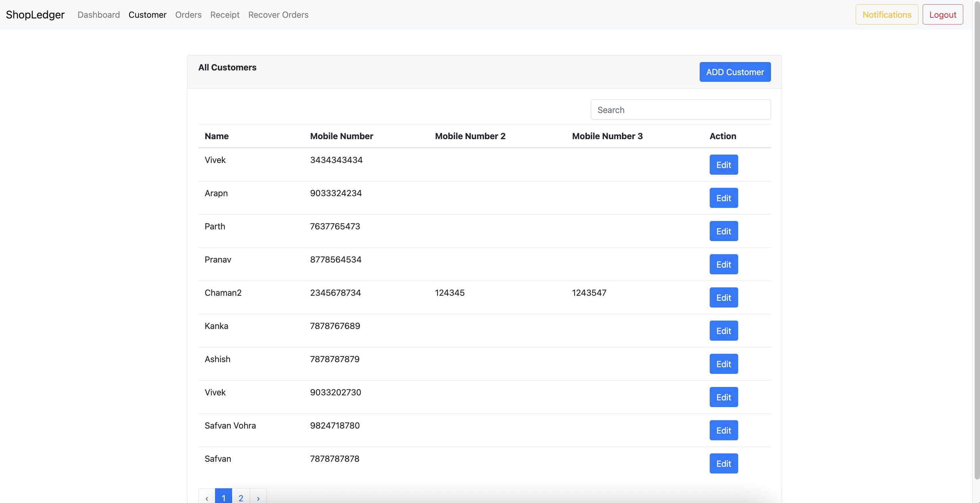This screenshot has width=980, height=503.
Task: Click the ShopLedger brand logo
Action: (x=35, y=14)
